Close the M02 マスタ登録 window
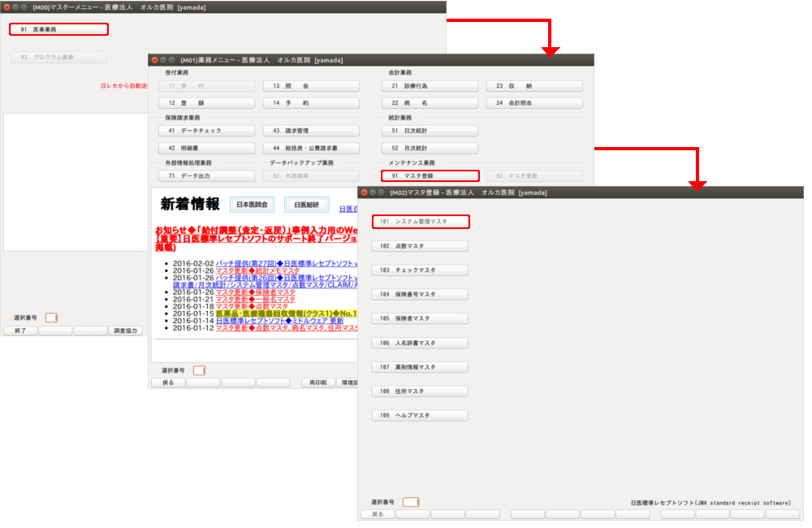The height and width of the screenshot is (528, 812). (x=365, y=193)
